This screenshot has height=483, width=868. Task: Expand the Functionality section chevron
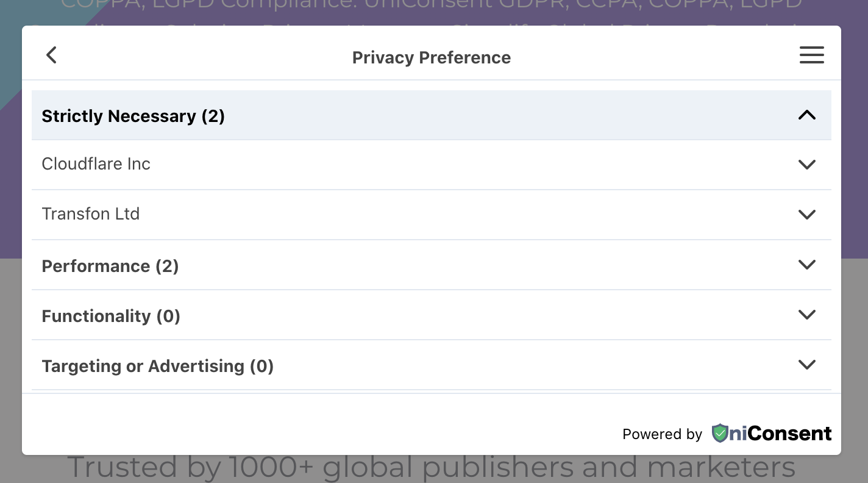806,315
